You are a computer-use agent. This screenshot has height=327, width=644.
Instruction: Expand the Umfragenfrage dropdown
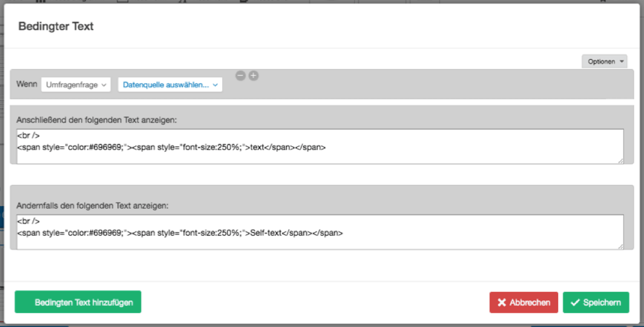pyautogui.click(x=76, y=85)
